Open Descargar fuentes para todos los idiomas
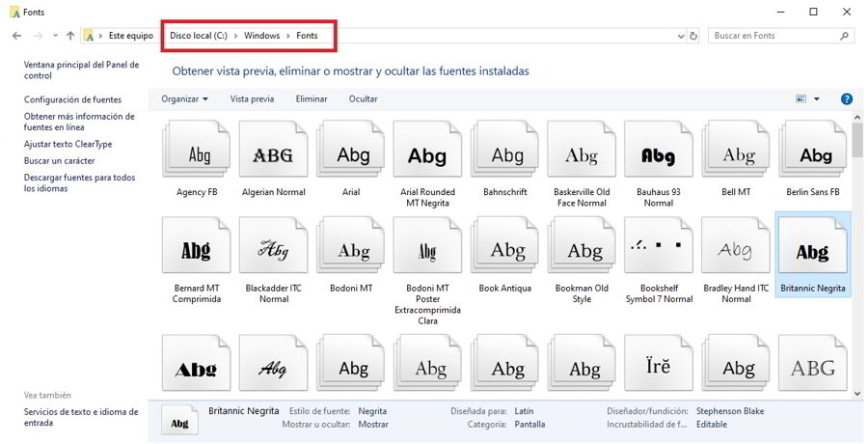 [79, 183]
